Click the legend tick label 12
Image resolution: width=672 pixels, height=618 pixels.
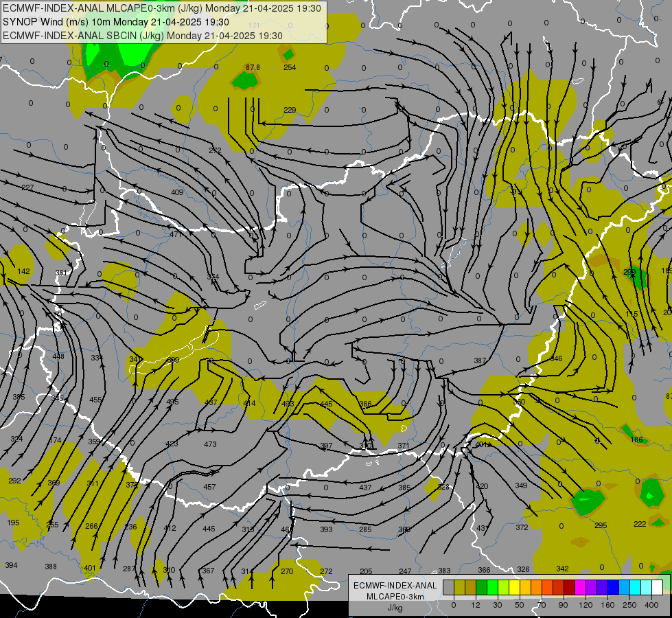tap(475, 605)
